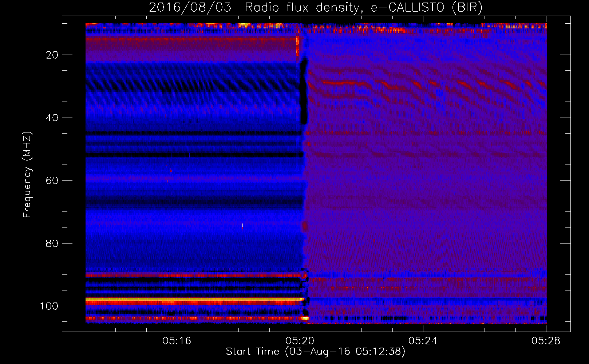Click the date '2016/08/03' in the title
Image resolution: width=589 pixels, height=364 pixels.
[190, 8]
